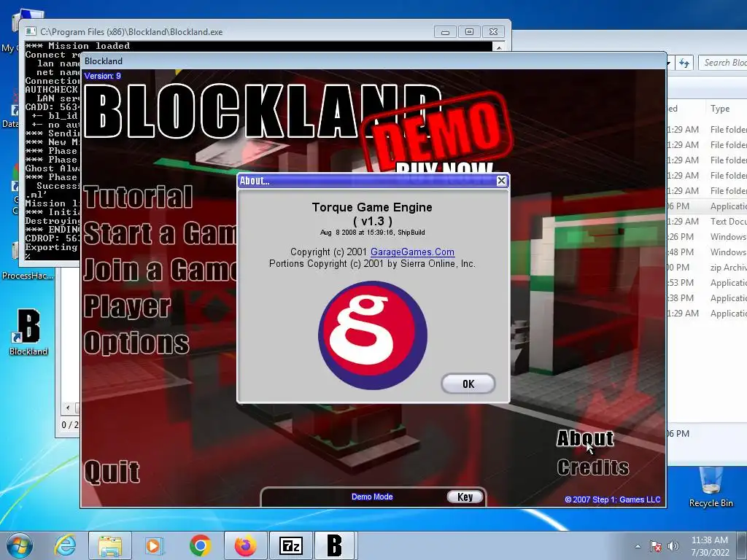Open the GarageGames.Com link
This screenshot has width=747, height=560.
pyautogui.click(x=412, y=252)
